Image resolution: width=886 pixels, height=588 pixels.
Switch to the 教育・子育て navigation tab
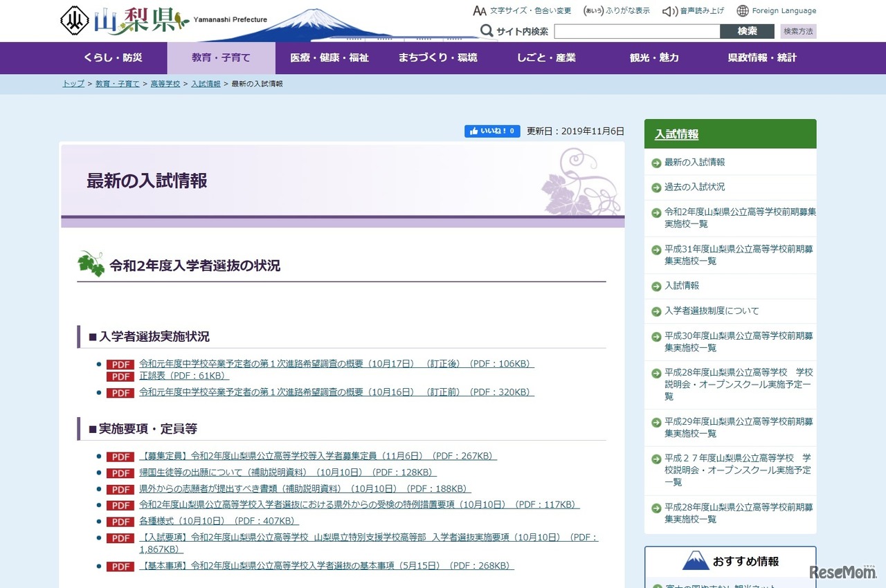click(220, 58)
